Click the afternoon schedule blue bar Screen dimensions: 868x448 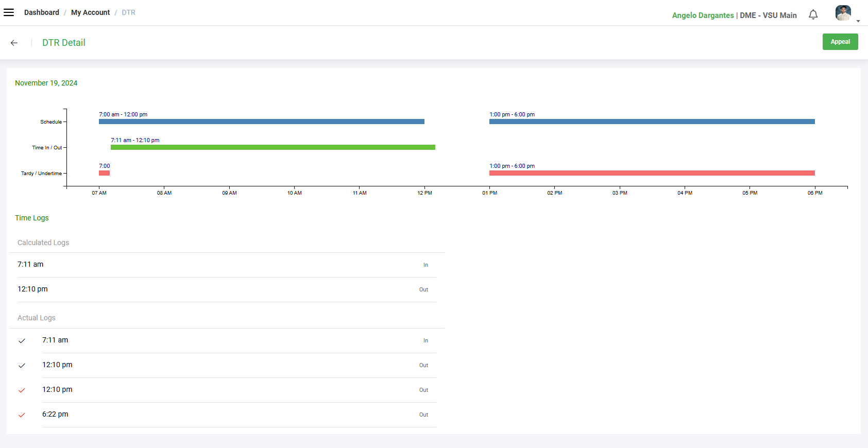tap(652, 122)
